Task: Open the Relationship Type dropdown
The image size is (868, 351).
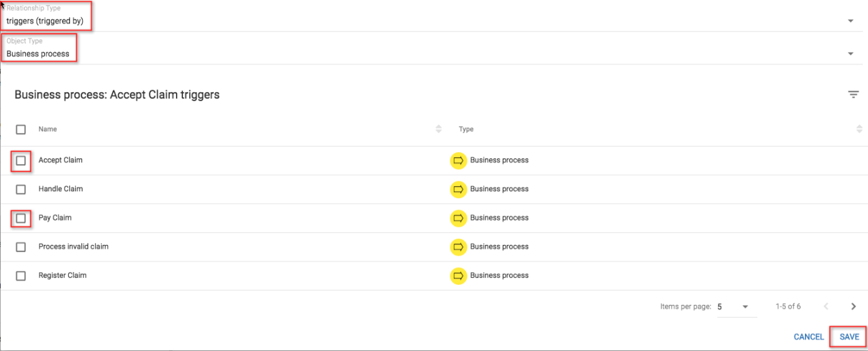Action: (850, 21)
